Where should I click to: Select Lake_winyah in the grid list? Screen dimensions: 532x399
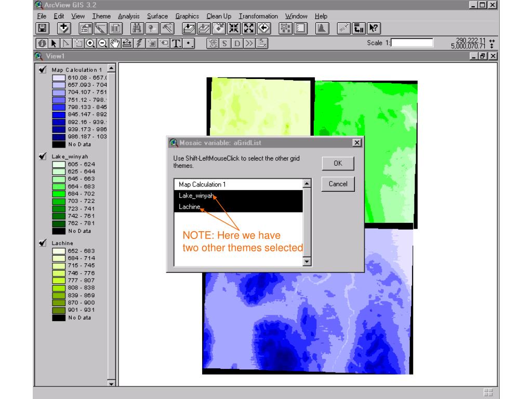238,195
